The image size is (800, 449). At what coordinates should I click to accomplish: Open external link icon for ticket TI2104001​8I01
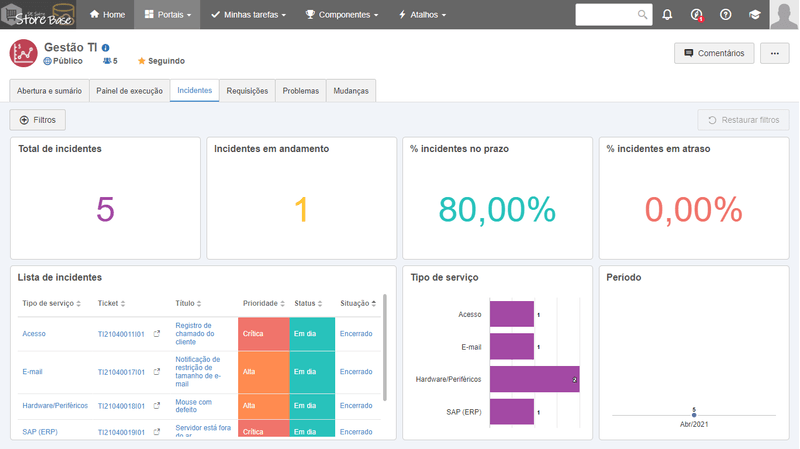(157, 406)
